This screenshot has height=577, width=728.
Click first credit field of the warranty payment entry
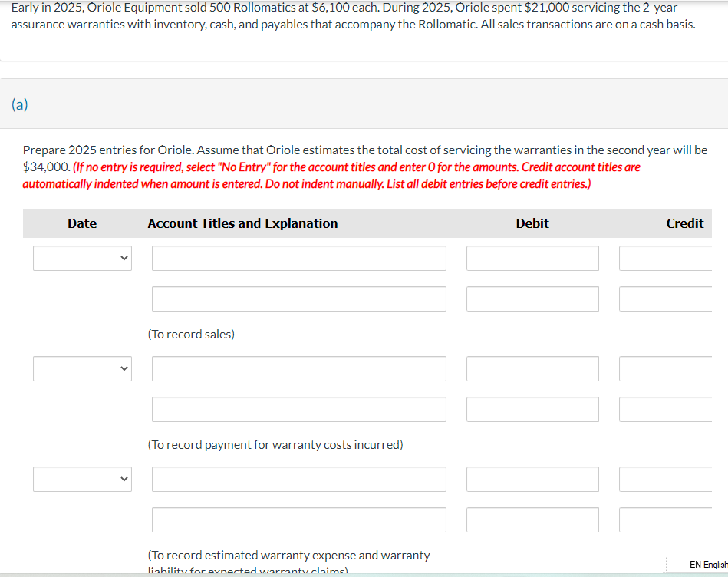[x=665, y=368]
